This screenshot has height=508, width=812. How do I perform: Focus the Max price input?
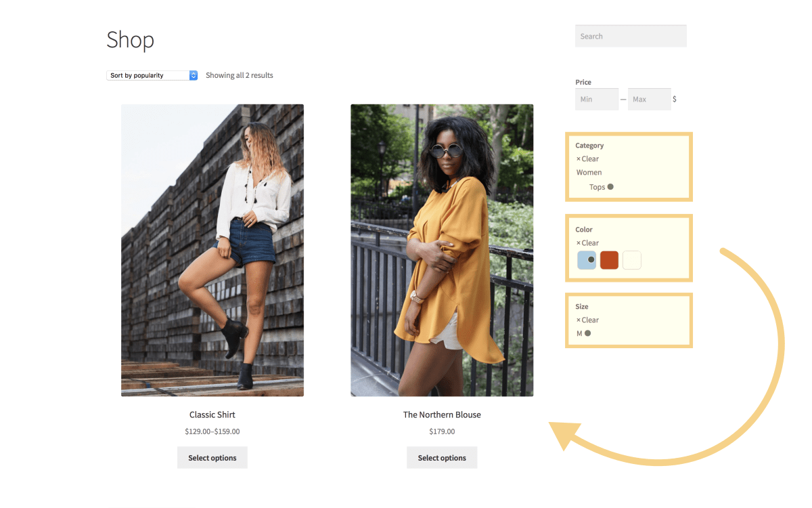(x=648, y=100)
